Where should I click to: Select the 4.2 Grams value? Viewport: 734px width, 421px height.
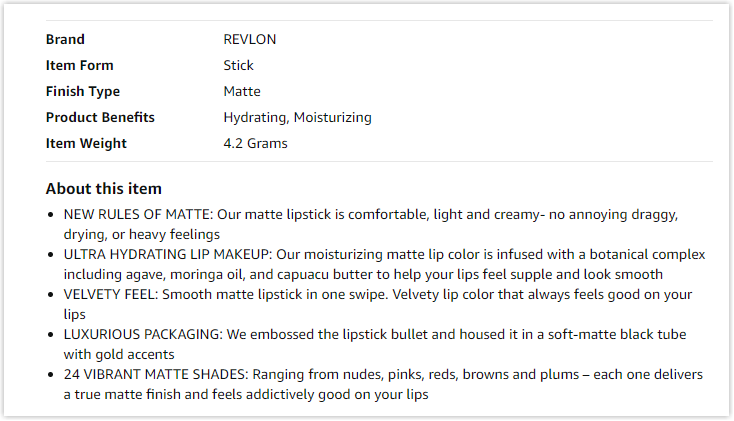pyautogui.click(x=255, y=143)
